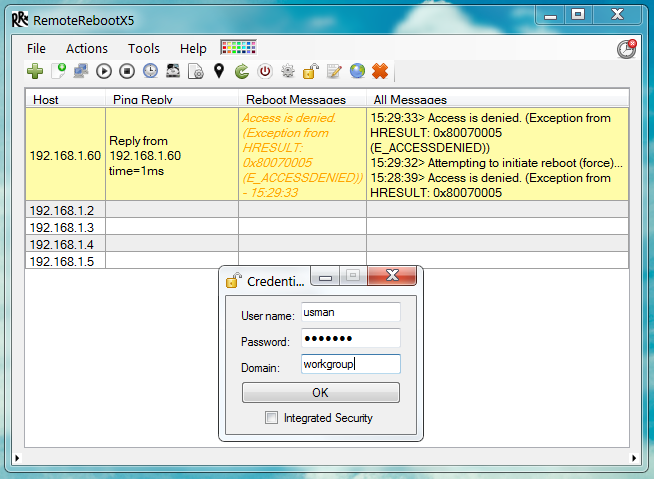Click the green reboot arrow icon
Screen dimensions: 654x479
242,71
